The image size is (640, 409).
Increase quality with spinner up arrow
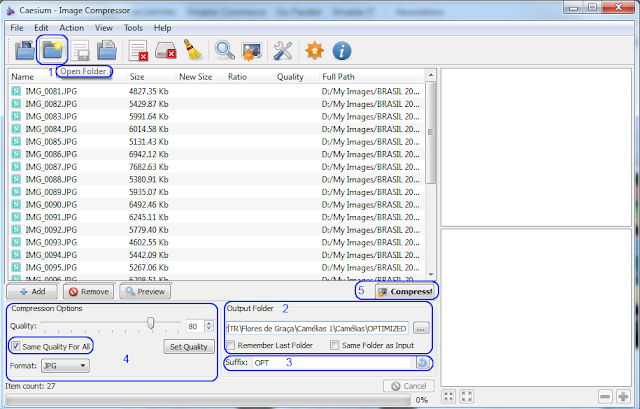click(209, 323)
